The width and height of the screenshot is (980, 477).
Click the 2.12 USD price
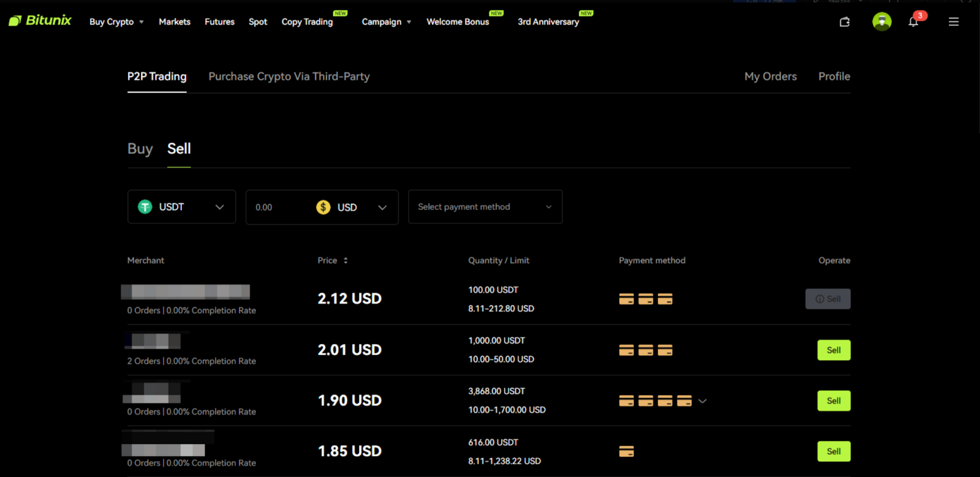pos(350,299)
